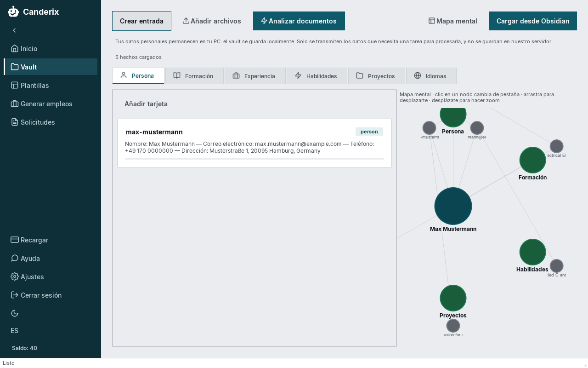Click Analizar documentos button
The height and width of the screenshot is (368, 588).
pyautogui.click(x=299, y=21)
